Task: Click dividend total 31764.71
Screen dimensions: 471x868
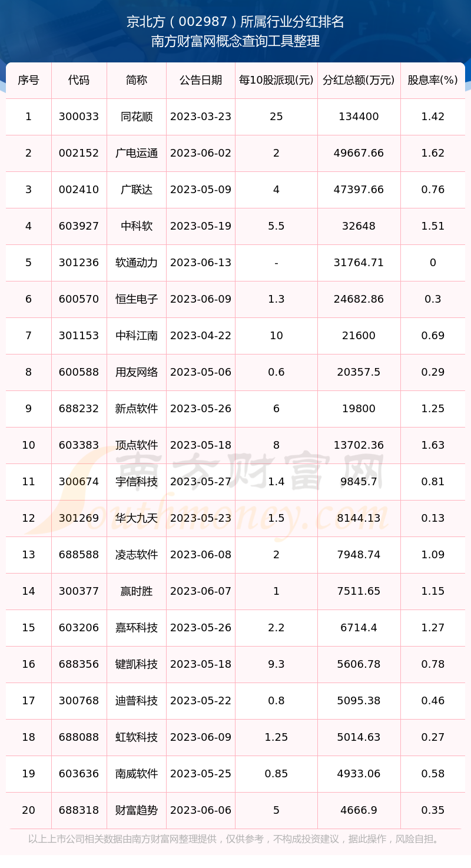Action: (x=359, y=263)
